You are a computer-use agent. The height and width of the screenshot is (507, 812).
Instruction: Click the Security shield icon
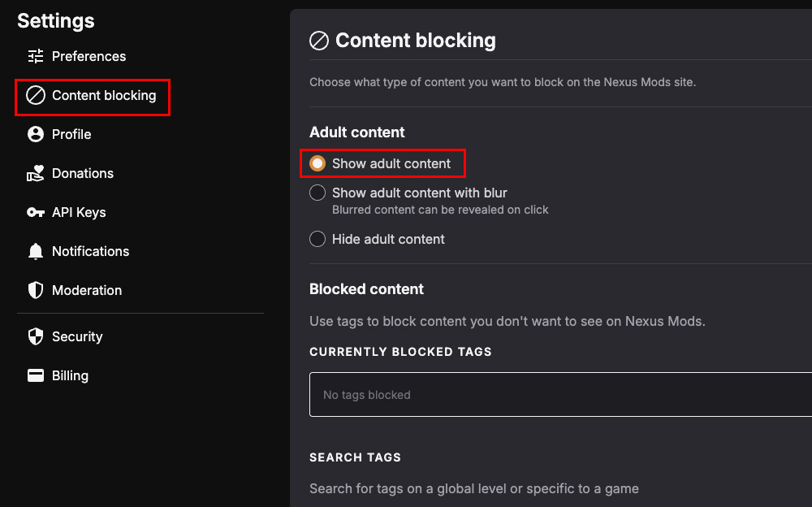coord(35,336)
